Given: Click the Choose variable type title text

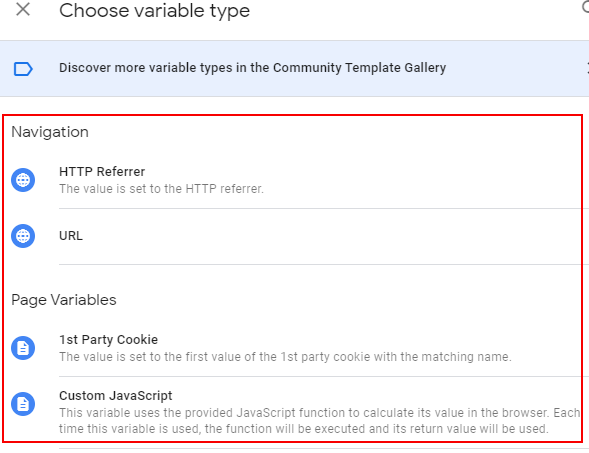Looking at the screenshot, I should coord(154,11).
